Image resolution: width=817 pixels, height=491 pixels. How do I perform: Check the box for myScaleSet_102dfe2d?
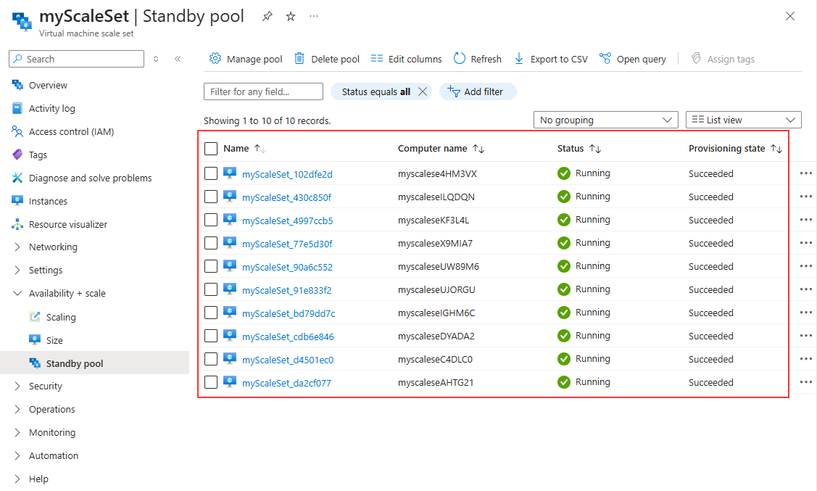[211, 173]
